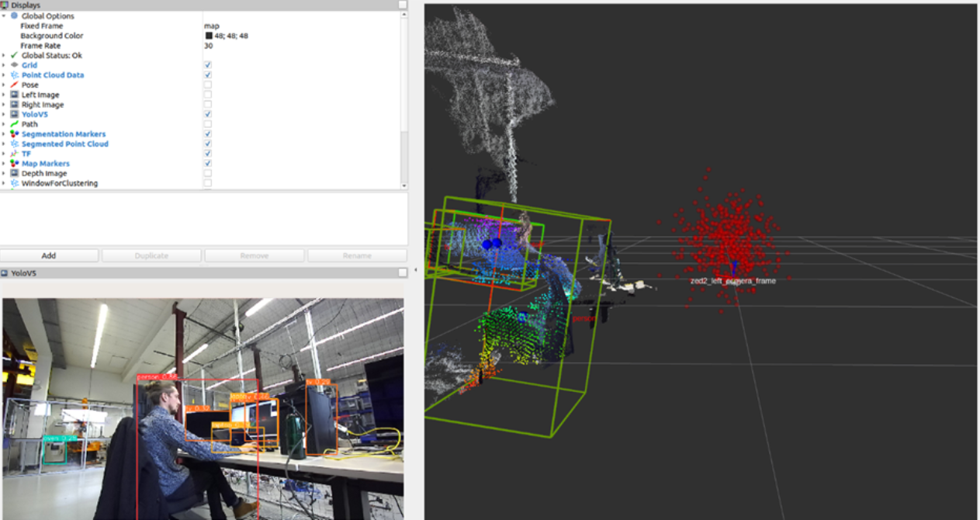The image size is (980, 520).
Task: Select the Segmented Point Cloud label
Action: [x=65, y=144]
